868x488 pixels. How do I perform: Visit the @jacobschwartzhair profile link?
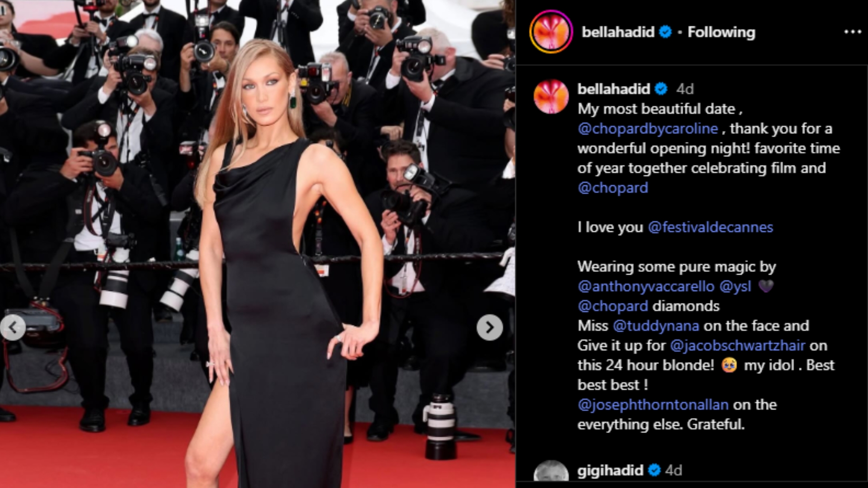click(x=738, y=346)
